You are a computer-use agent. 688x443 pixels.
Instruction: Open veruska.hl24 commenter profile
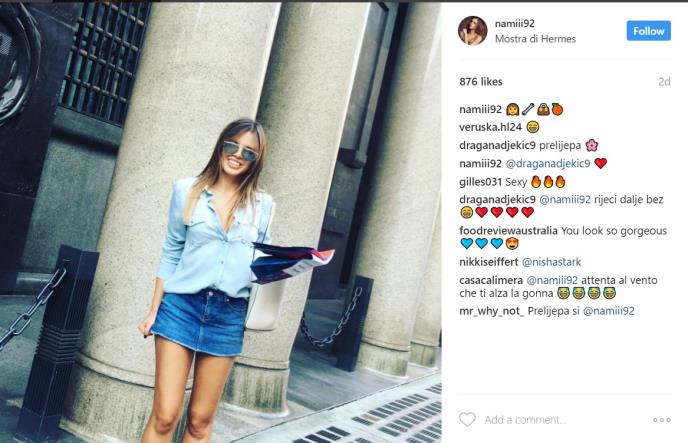(491, 127)
